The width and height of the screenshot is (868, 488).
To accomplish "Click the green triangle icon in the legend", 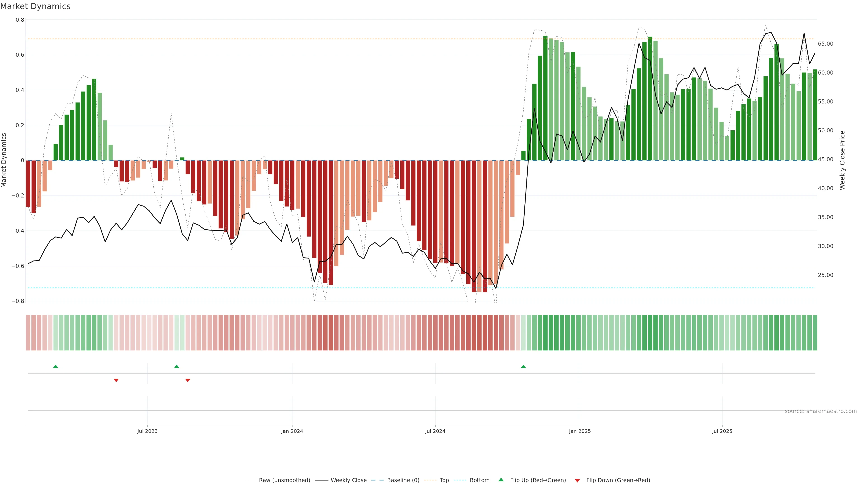I will (x=501, y=480).
